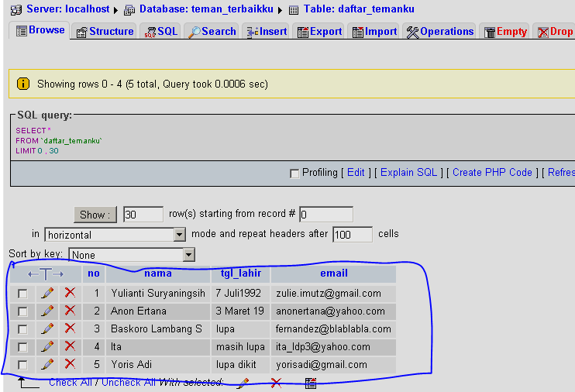Click the Drop table tab
The image size is (575, 392).
[x=555, y=32]
